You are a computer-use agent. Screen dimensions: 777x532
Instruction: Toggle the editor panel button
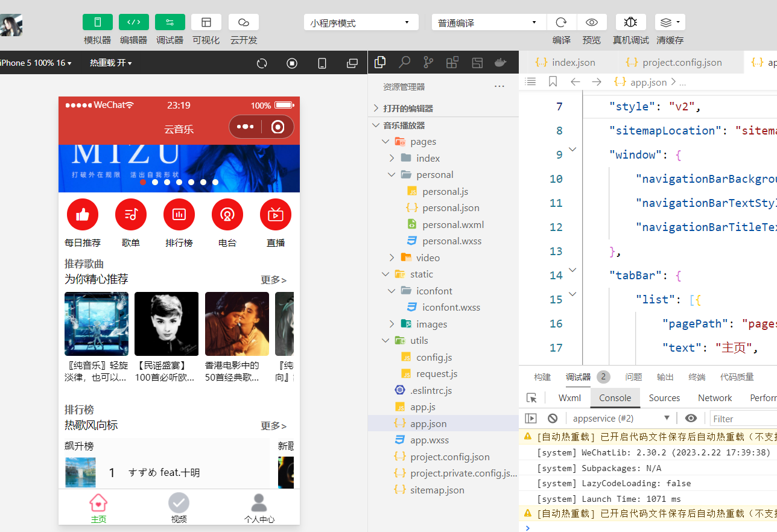(x=134, y=22)
